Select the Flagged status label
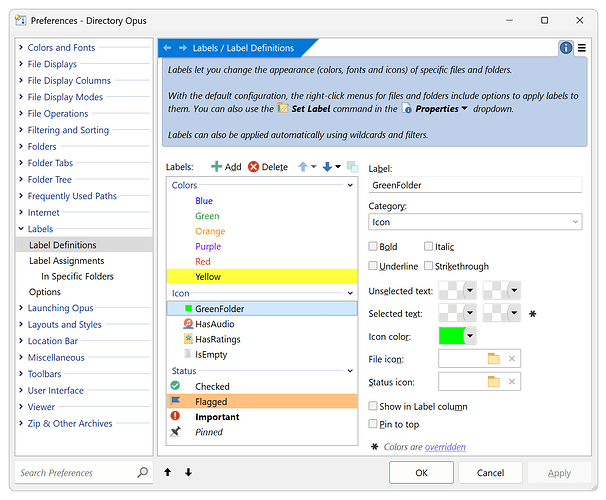Screen dimensions: 606x500 coord(262,401)
